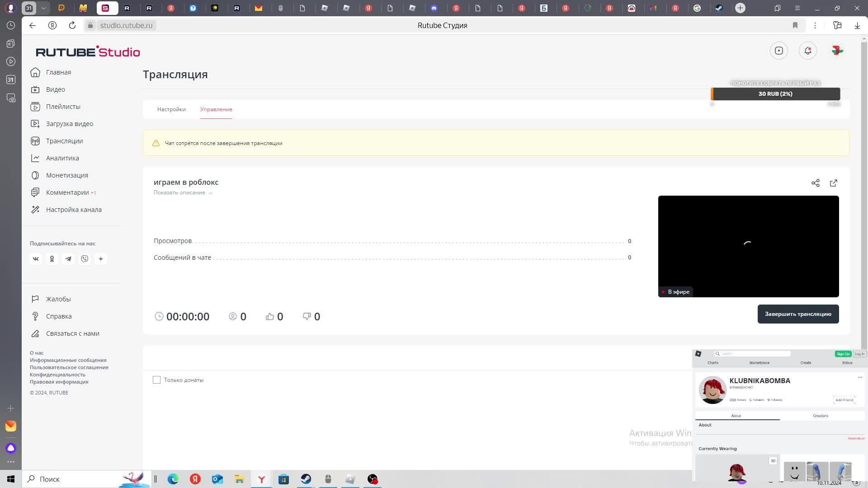868x488 pixels.
Task: Click the Telegram social icon
Action: pyautogui.click(x=68, y=259)
